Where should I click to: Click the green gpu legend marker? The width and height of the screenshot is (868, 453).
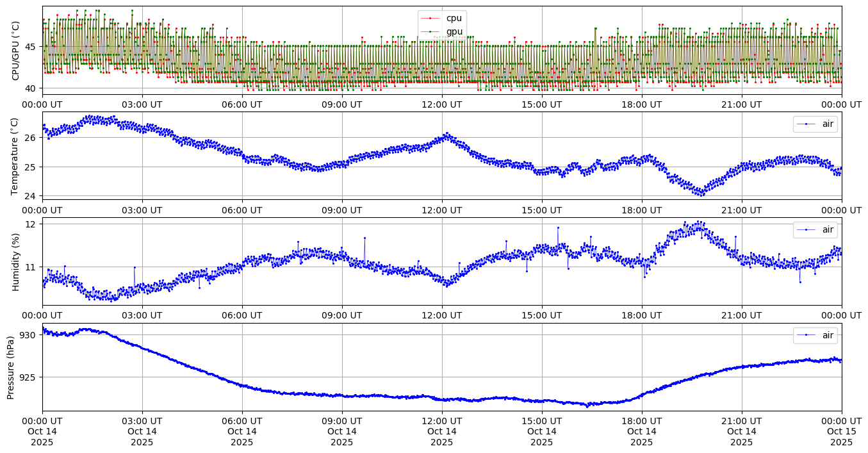click(430, 31)
